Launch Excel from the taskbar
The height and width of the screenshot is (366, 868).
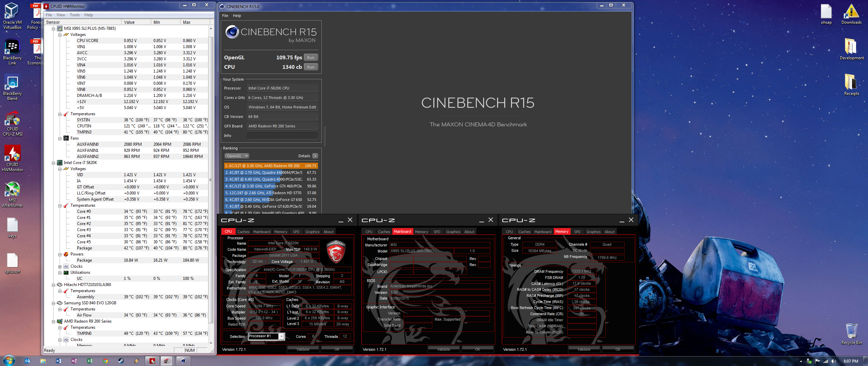click(90, 361)
